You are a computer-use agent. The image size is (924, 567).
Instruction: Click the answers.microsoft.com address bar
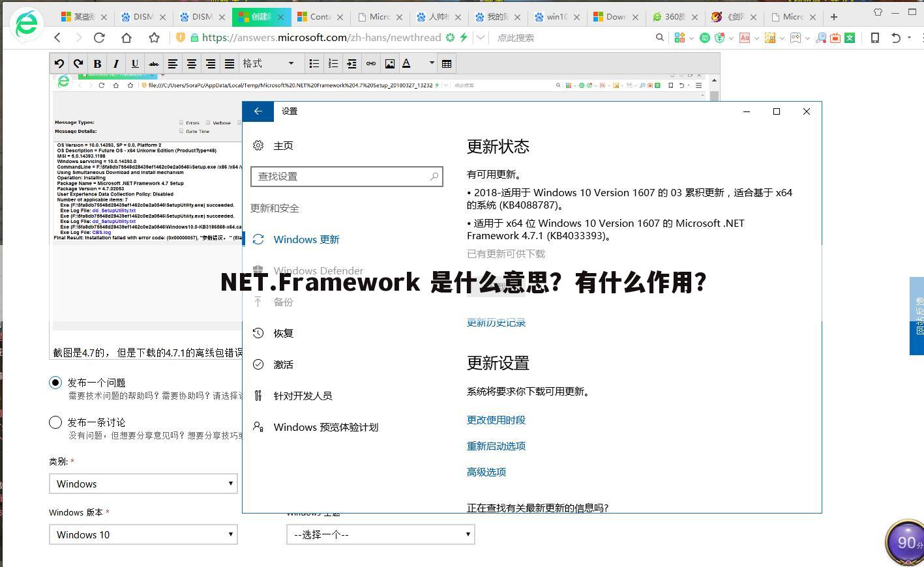coord(321,38)
